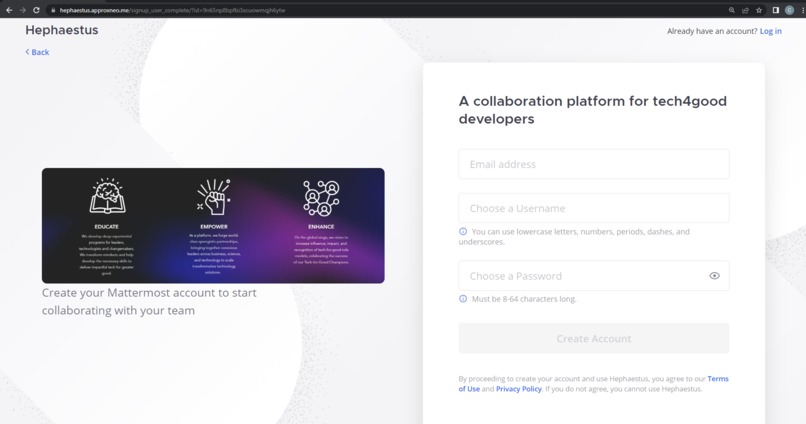
Task: Click the browser forward arrow
Action: click(23, 10)
